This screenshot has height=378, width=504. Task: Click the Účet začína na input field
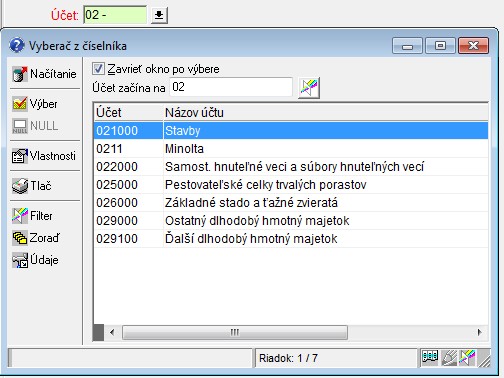(231, 87)
